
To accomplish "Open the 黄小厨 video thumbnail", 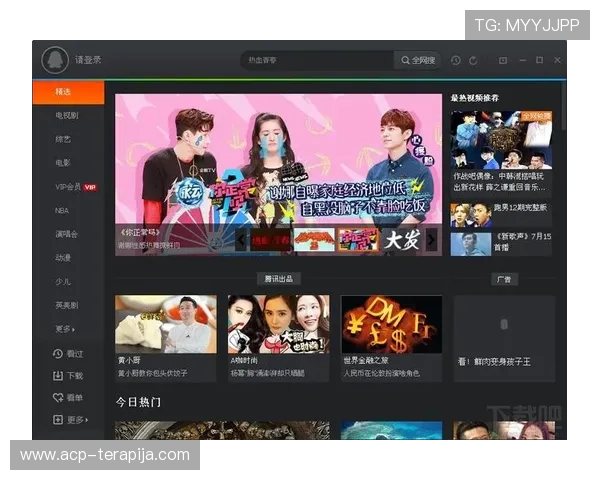I will pos(166,324).
